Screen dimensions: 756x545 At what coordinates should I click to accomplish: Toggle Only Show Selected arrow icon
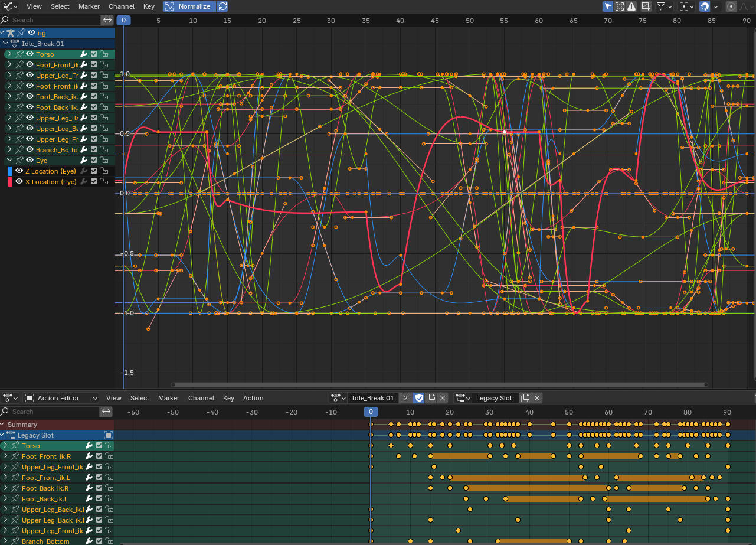[608, 6]
